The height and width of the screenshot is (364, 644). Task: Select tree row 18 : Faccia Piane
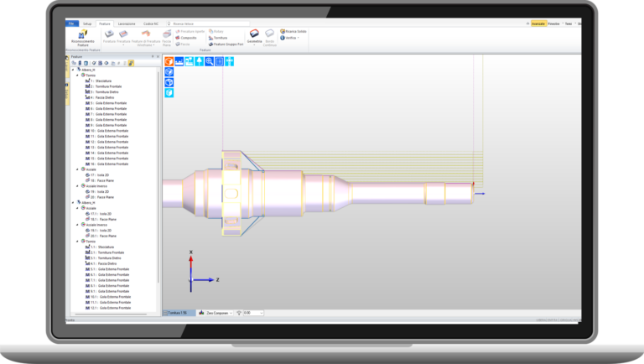(x=100, y=181)
